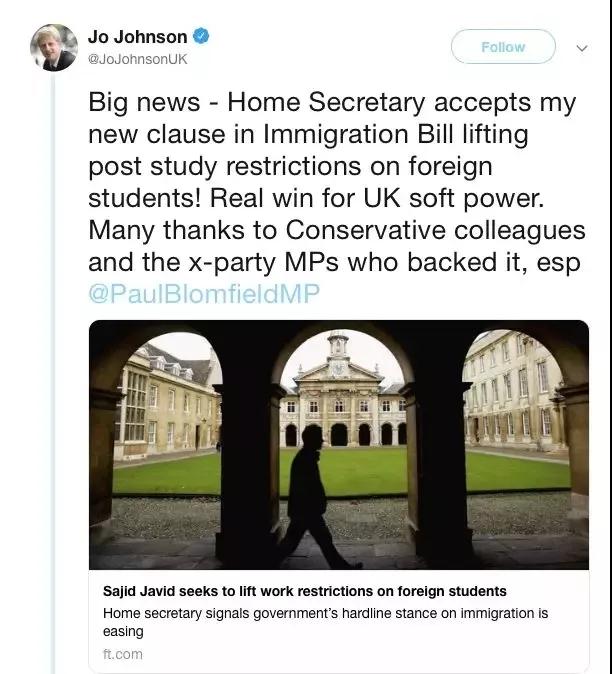This screenshot has height=674, width=612.
Task: Follow the ft.com source link
Action: pyautogui.click(x=122, y=654)
